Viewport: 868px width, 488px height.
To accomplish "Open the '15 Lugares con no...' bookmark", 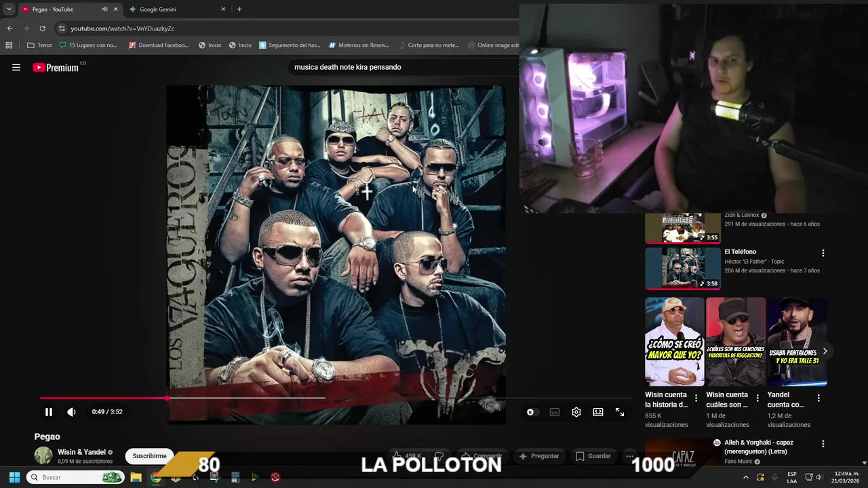I will coord(88,45).
